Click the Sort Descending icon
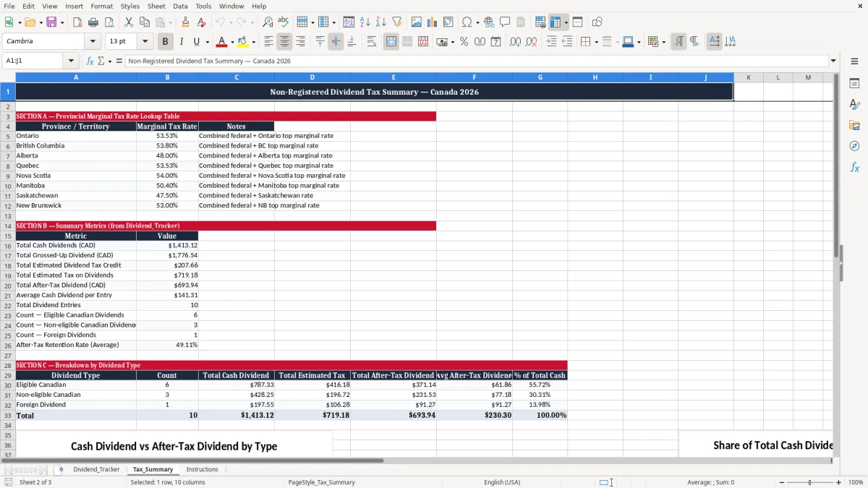 [x=381, y=22]
